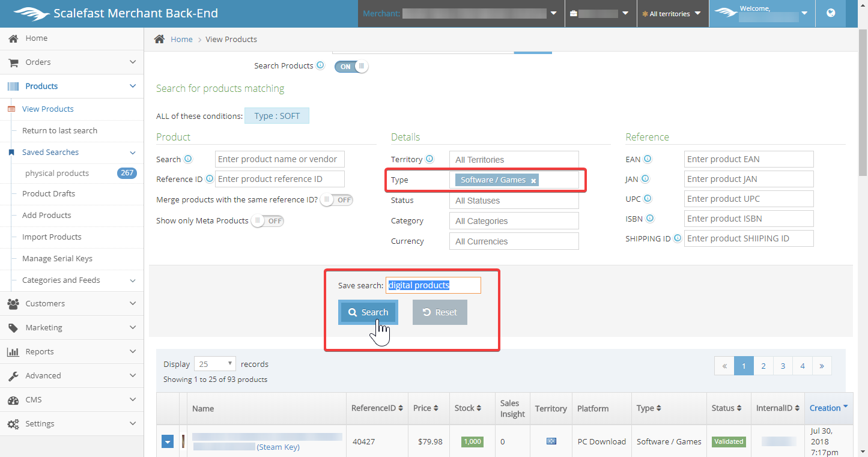Click info icon beside Reference ID label
Viewport: 868px width, 457px height.
click(210, 179)
